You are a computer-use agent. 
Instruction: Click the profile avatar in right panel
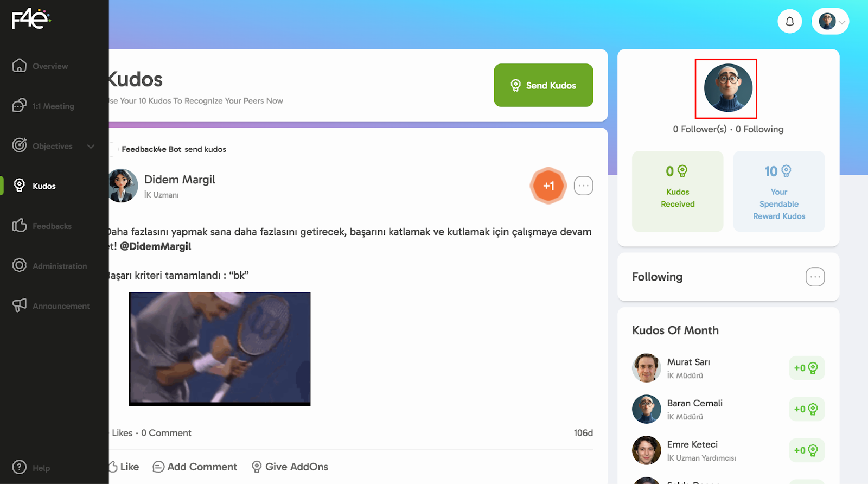[728, 88]
